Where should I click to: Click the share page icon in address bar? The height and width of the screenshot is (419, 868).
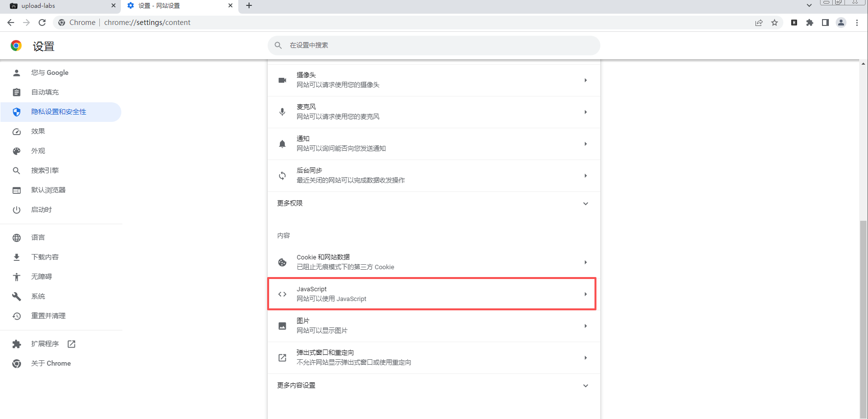click(x=759, y=23)
